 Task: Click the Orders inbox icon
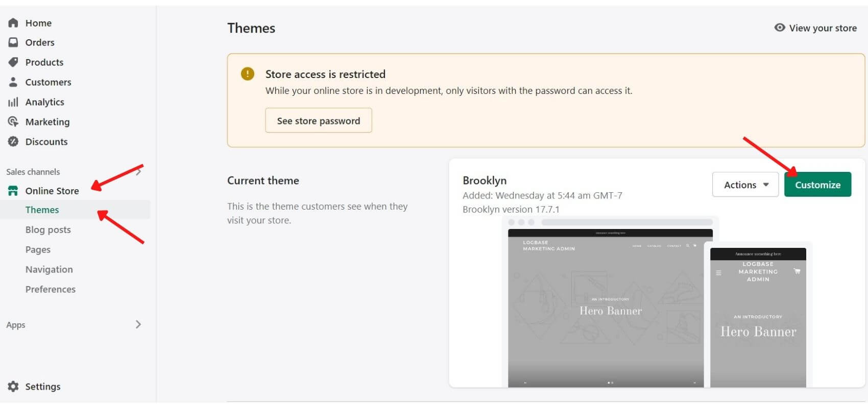[13, 42]
